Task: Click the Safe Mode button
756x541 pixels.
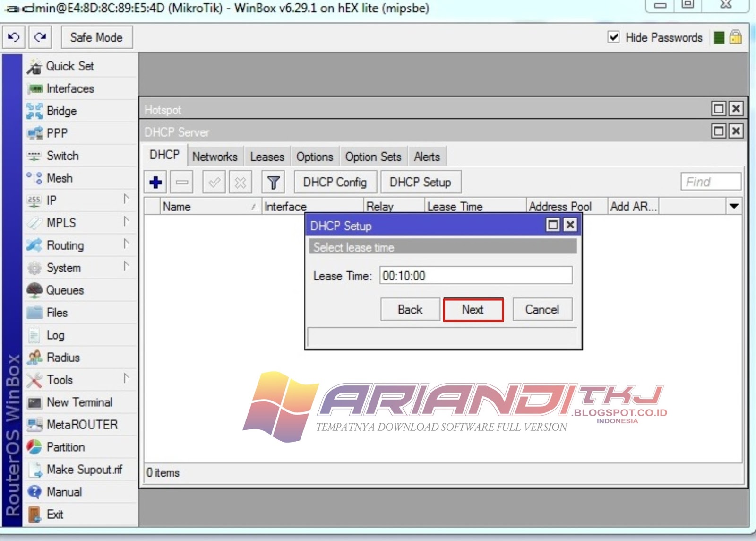Action: point(96,37)
